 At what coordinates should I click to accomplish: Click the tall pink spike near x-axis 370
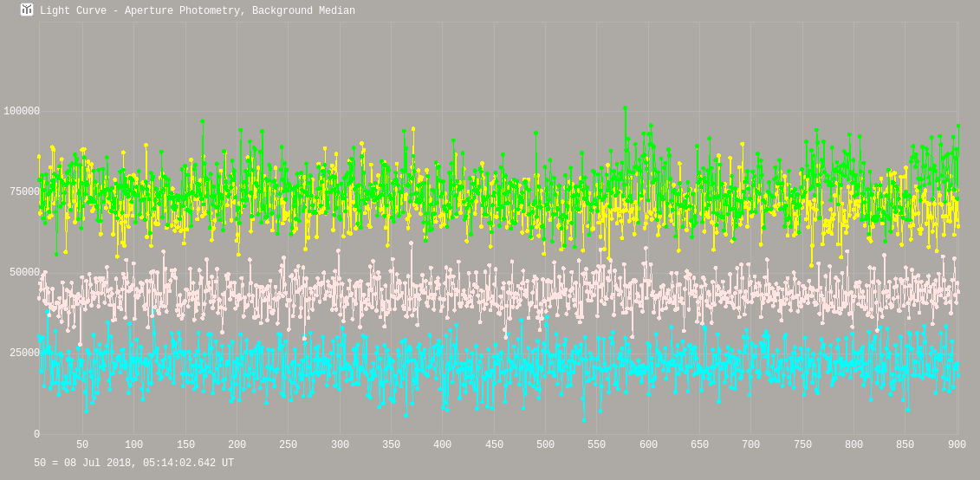pos(412,243)
